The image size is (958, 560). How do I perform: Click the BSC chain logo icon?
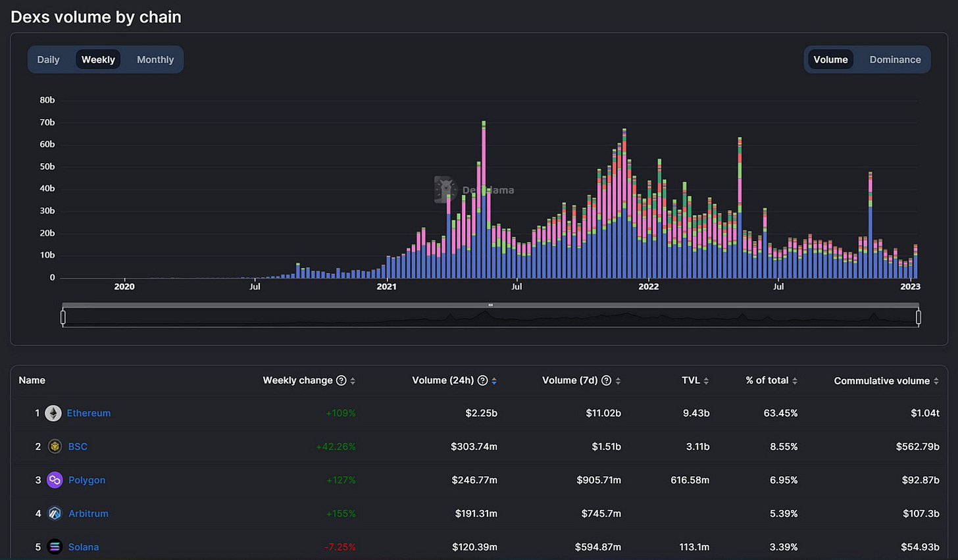pos(55,446)
